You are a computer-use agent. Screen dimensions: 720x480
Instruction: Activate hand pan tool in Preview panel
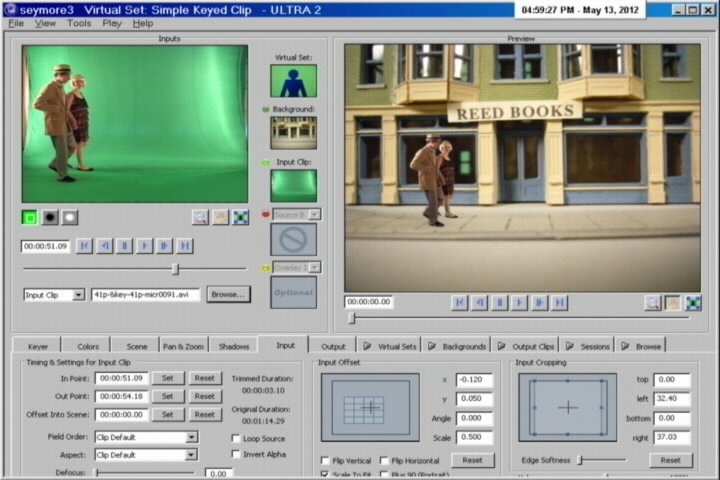(673, 303)
